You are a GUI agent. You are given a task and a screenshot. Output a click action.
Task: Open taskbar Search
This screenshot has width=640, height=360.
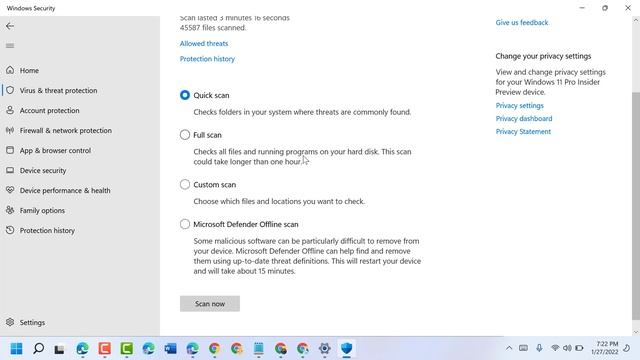pyautogui.click(x=38, y=349)
